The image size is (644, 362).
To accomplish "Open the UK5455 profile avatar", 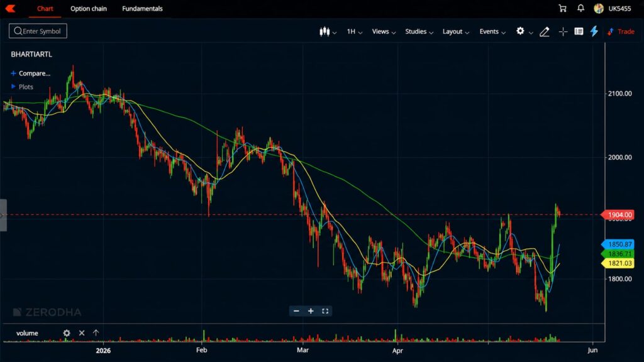I will click(x=599, y=8).
